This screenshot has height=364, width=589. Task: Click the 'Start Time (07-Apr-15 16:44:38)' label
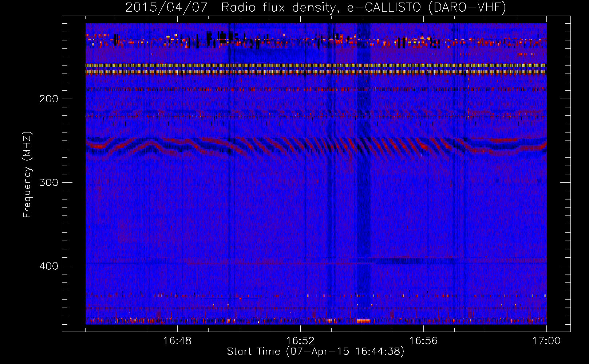click(316, 352)
